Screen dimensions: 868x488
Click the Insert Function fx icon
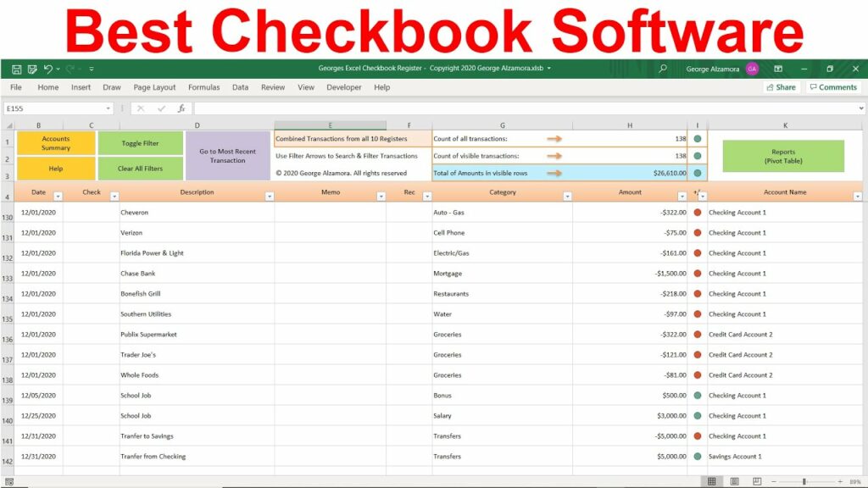coord(181,108)
